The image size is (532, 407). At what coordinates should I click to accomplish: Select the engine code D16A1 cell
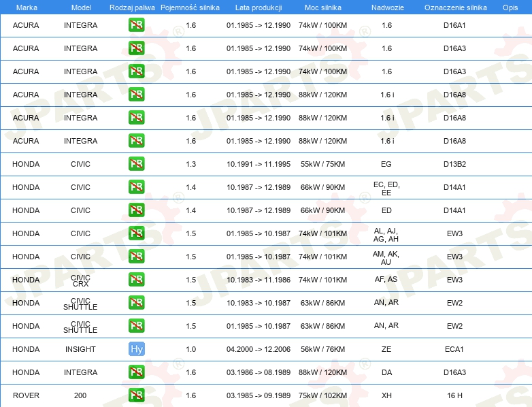tap(454, 25)
